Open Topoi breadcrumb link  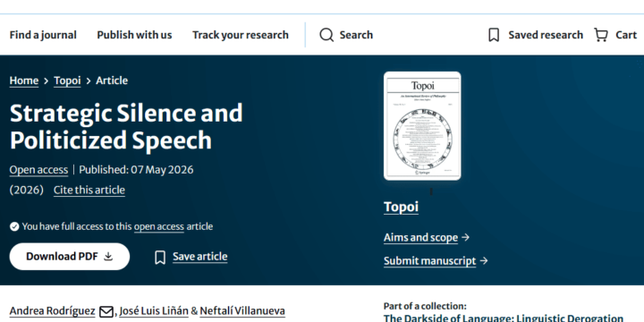pos(67,80)
